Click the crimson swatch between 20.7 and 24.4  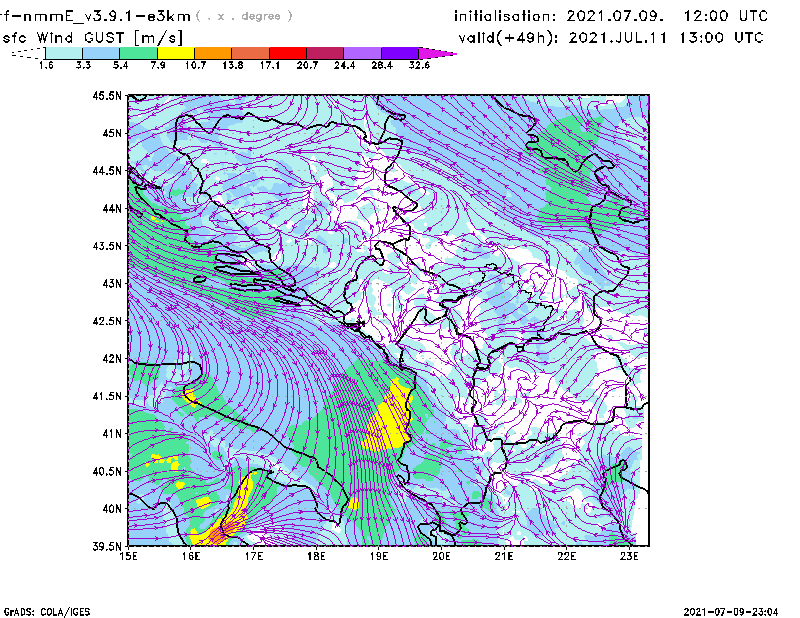pos(325,53)
